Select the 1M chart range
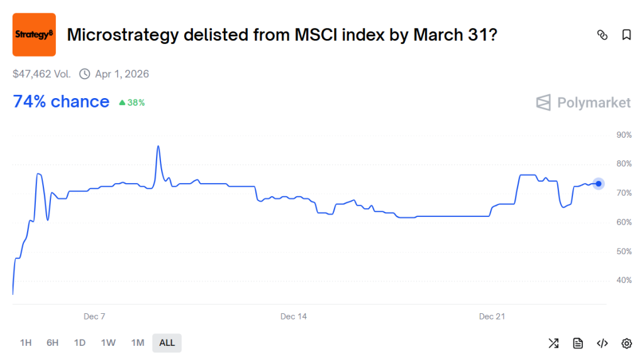 pos(138,343)
